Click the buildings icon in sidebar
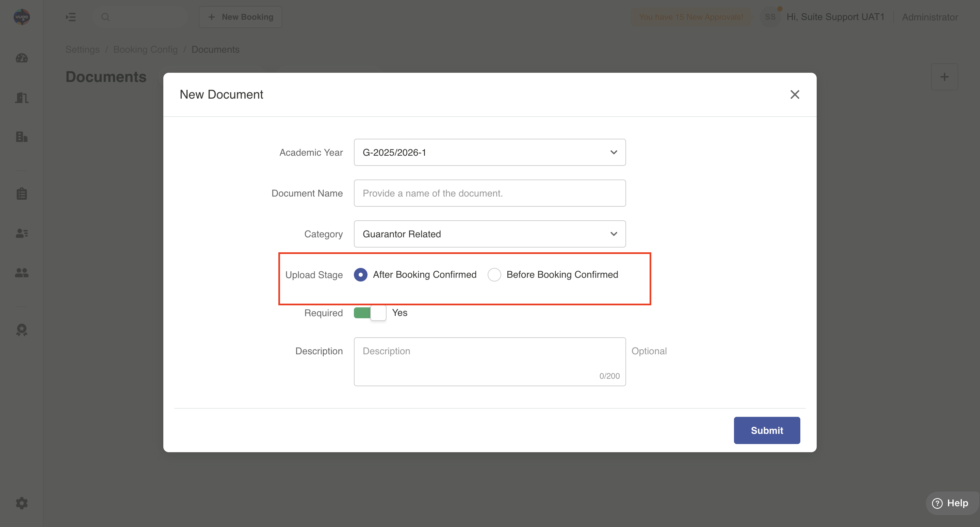 (22, 137)
